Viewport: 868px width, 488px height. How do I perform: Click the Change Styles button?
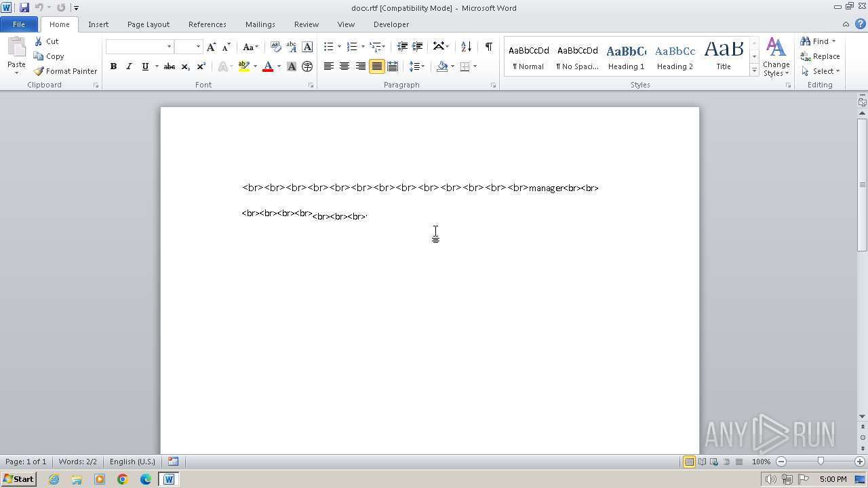[x=776, y=58]
